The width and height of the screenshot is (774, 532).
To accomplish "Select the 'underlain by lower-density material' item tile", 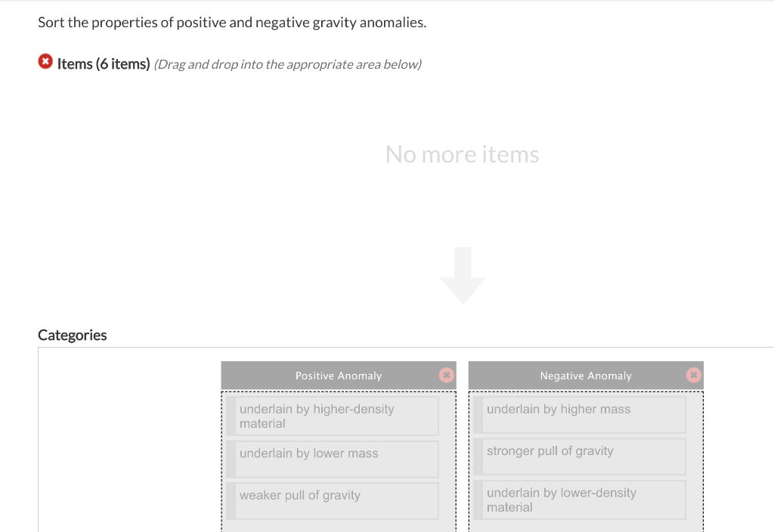I will point(582,500).
